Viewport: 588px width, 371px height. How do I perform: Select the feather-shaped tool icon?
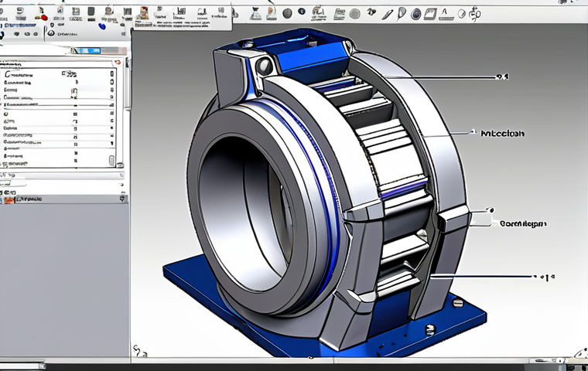click(402, 13)
